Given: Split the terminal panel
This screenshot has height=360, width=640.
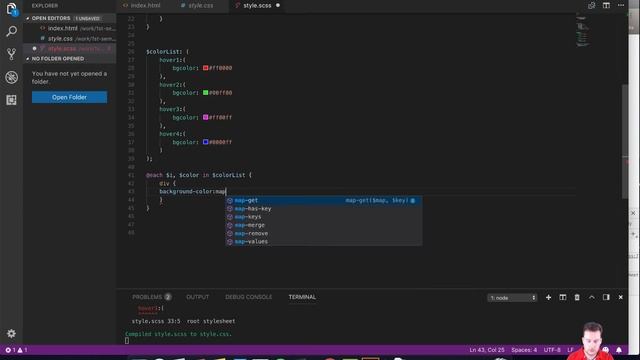Looking at the screenshot, I should (562, 298).
